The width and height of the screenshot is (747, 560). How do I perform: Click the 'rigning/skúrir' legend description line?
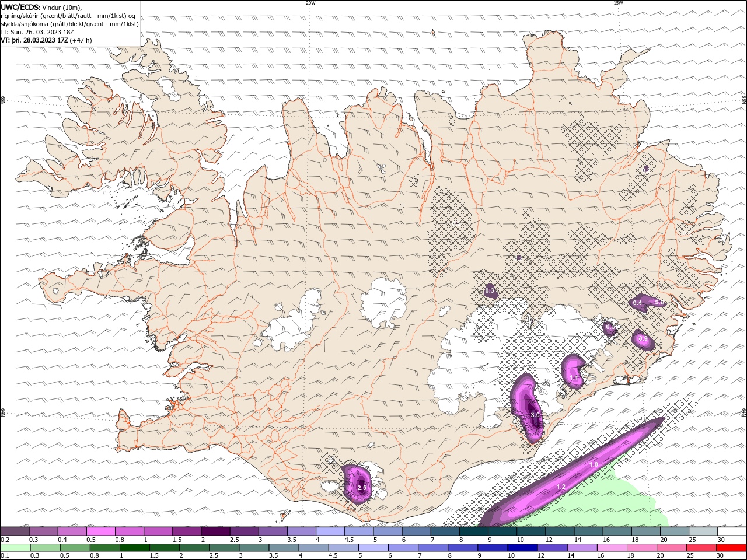68,16
